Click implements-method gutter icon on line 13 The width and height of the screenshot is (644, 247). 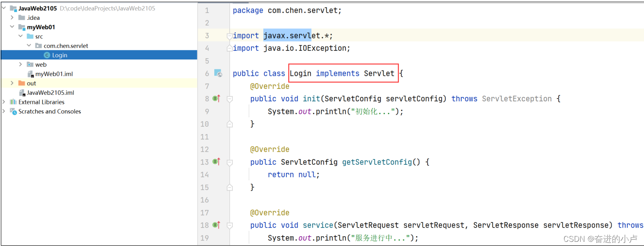[x=216, y=162]
